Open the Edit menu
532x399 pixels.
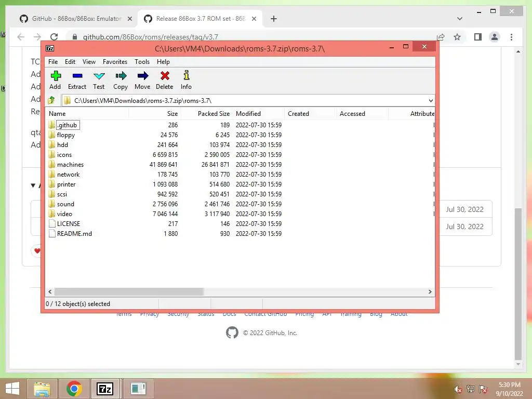[x=70, y=62]
